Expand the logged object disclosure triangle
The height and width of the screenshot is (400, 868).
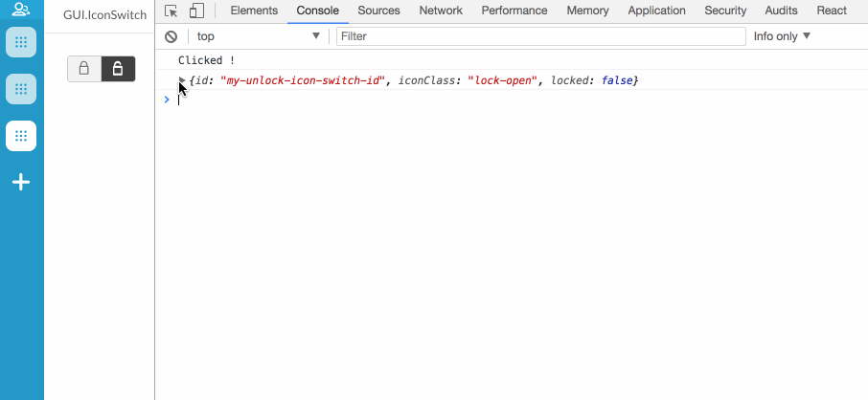182,80
